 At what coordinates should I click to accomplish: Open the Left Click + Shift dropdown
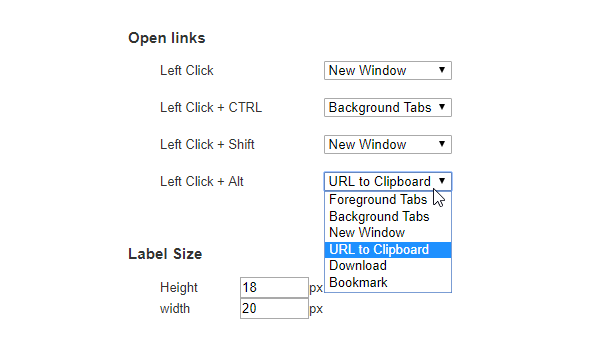pyautogui.click(x=388, y=145)
